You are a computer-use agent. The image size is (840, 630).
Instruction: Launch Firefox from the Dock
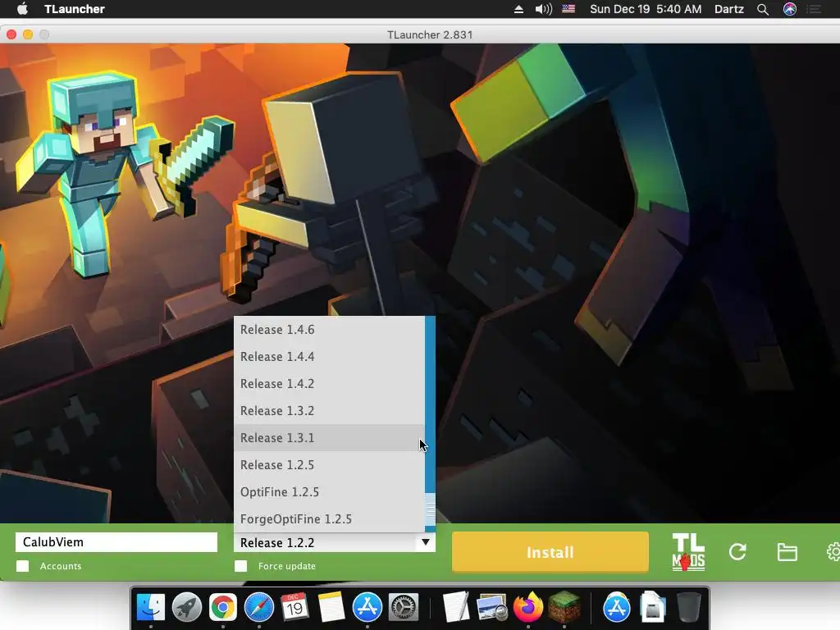[x=528, y=608]
